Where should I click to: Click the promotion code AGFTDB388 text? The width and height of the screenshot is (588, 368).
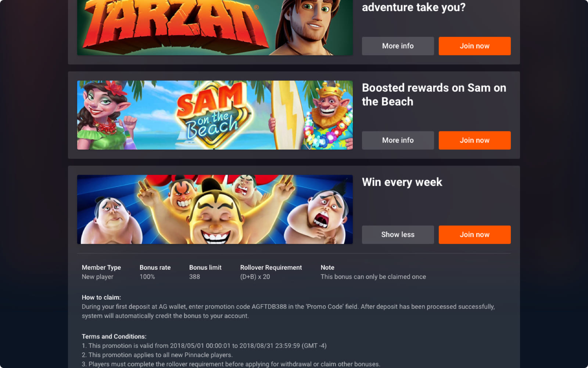click(269, 307)
